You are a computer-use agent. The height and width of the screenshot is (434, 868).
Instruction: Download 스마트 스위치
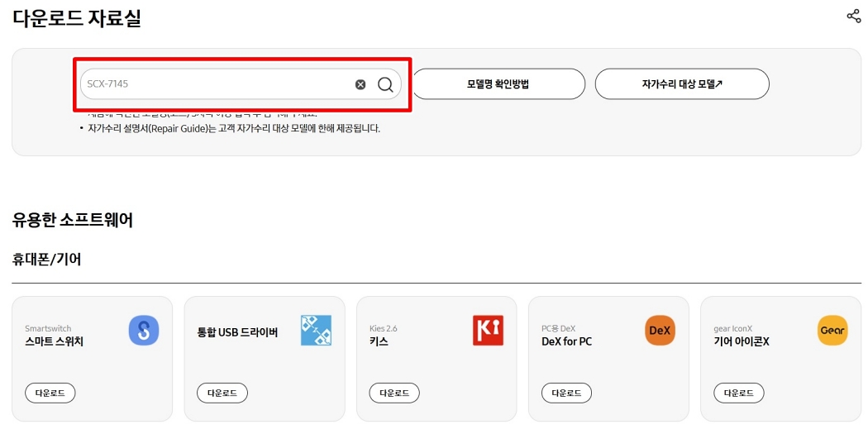click(50, 393)
